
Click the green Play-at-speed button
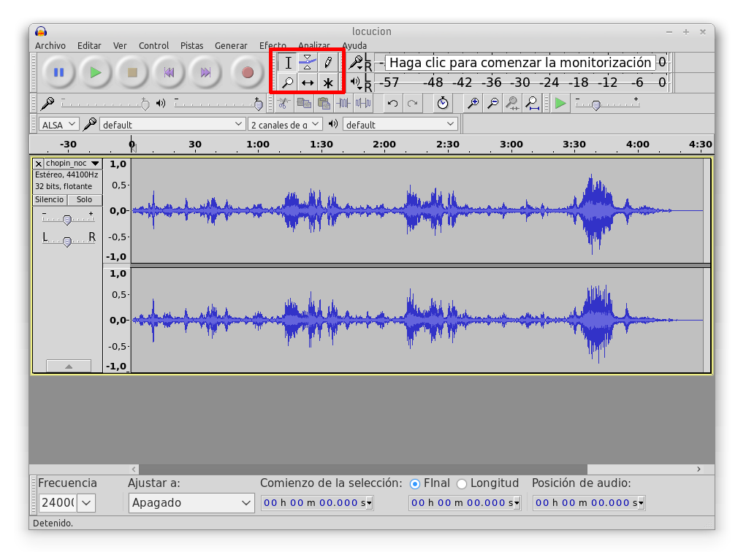560,103
